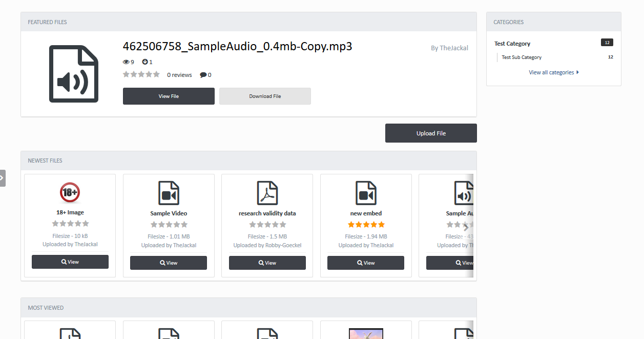Click Filesize - 10 kB text

70,235
